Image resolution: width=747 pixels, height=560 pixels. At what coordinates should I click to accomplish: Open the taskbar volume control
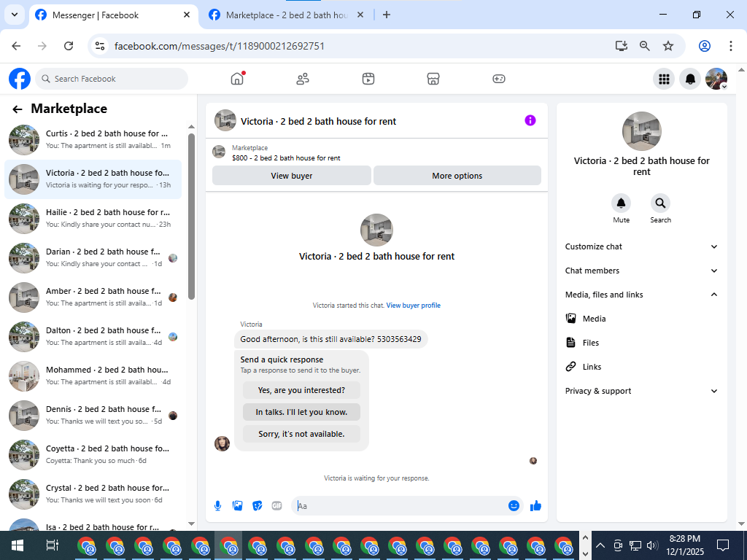click(x=653, y=545)
